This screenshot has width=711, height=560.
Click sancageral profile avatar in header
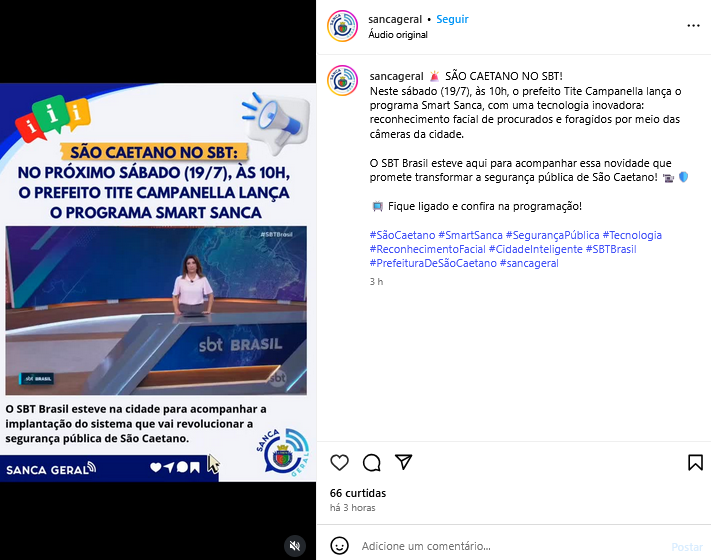(342, 26)
